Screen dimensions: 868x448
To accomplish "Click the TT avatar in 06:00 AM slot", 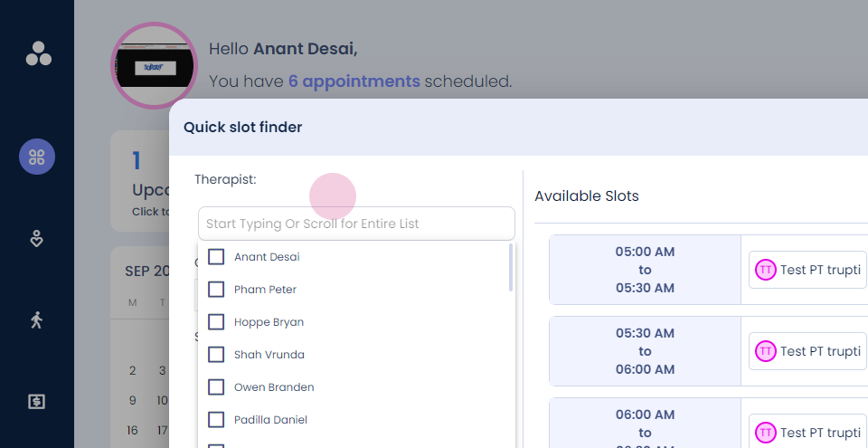I will pos(766,433).
